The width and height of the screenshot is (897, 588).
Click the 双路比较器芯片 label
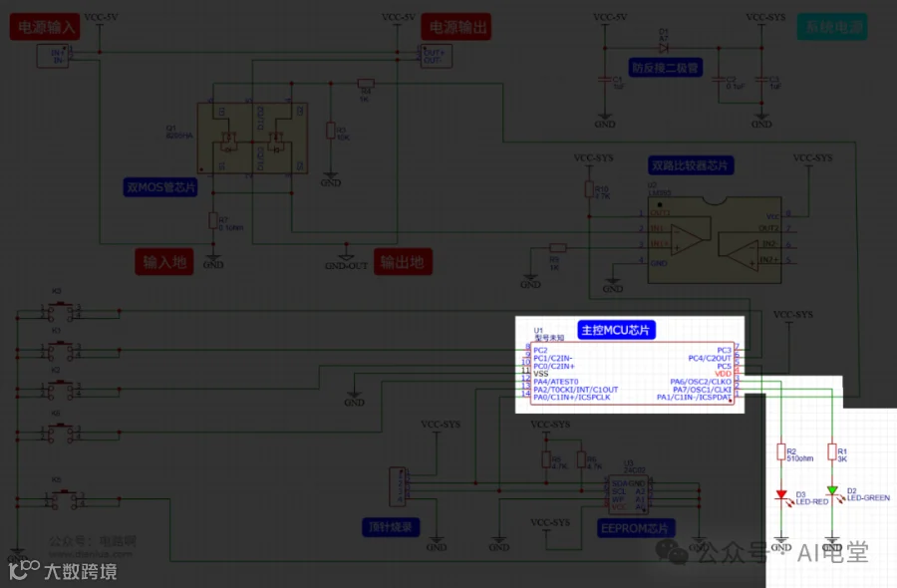tap(691, 165)
